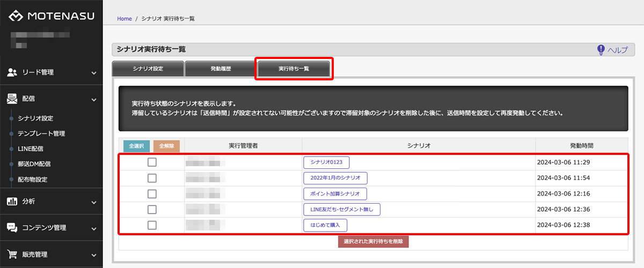Open the 発動履歴 tab
This screenshot has width=644, height=268.
pyautogui.click(x=220, y=69)
